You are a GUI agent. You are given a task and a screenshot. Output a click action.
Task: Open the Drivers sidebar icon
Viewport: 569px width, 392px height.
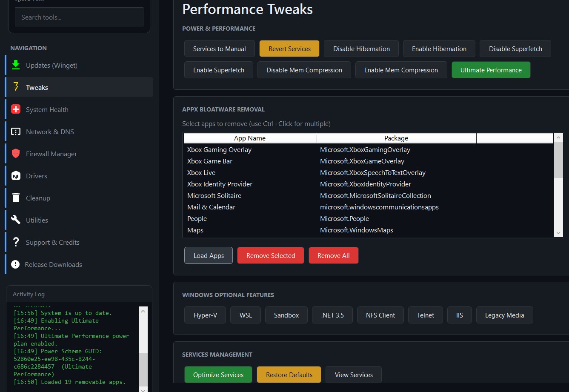tap(15, 175)
